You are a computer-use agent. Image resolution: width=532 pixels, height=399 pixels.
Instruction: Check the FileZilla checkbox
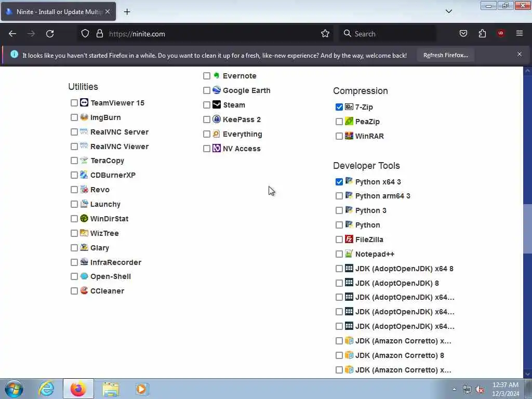[x=339, y=240]
